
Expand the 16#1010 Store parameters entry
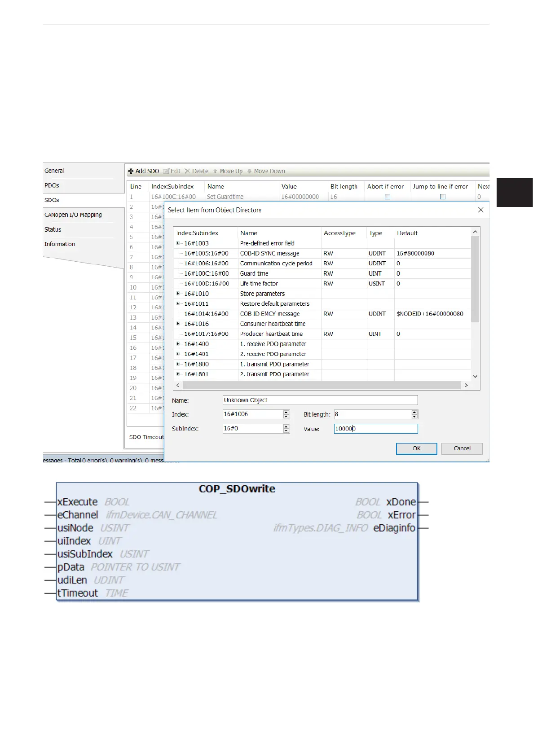[x=178, y=294]
